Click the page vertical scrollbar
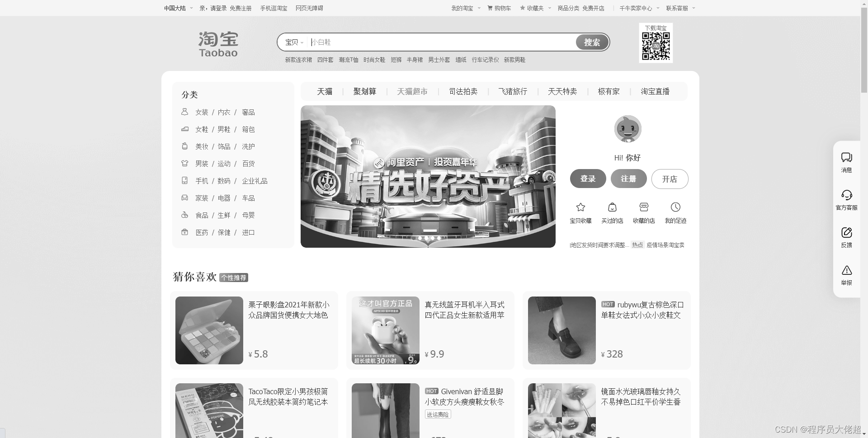This screenshot has width=868, height=438. point(864,50)
